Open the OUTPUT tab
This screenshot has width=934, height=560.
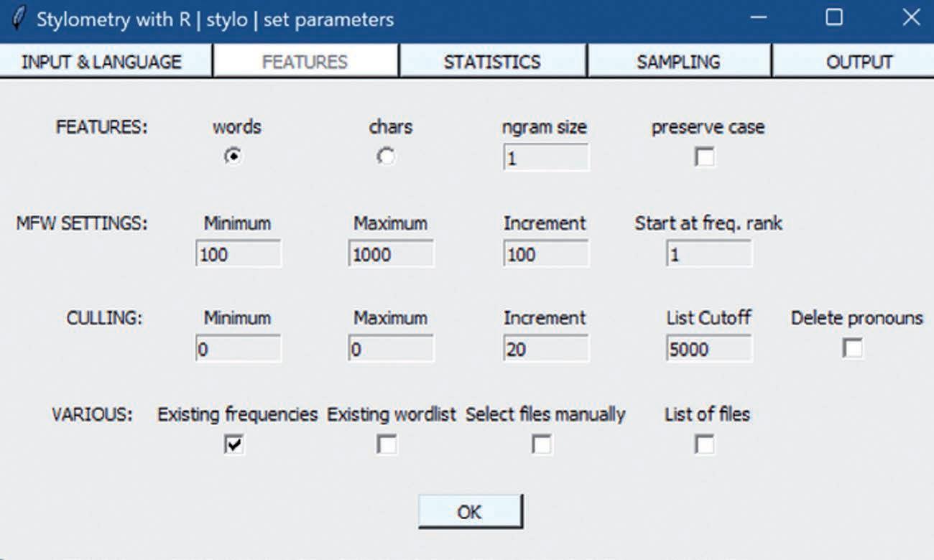[859, 62]
